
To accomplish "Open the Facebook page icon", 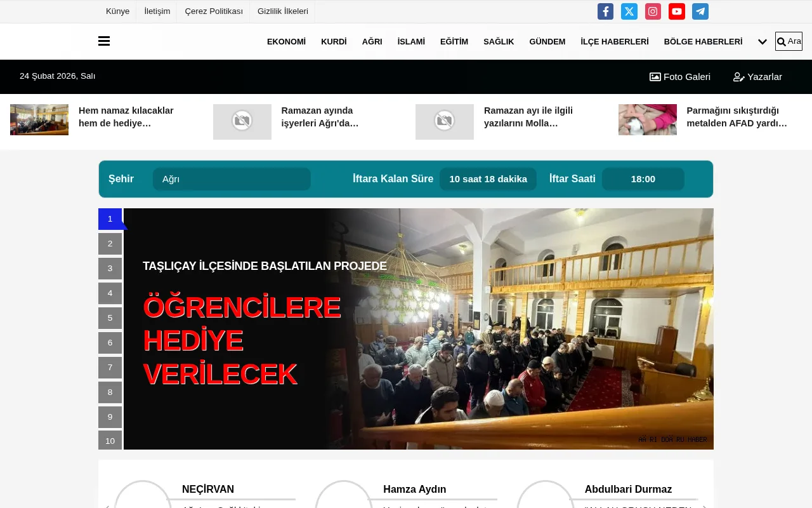I will pyautogui.click(x=605, y=11).
